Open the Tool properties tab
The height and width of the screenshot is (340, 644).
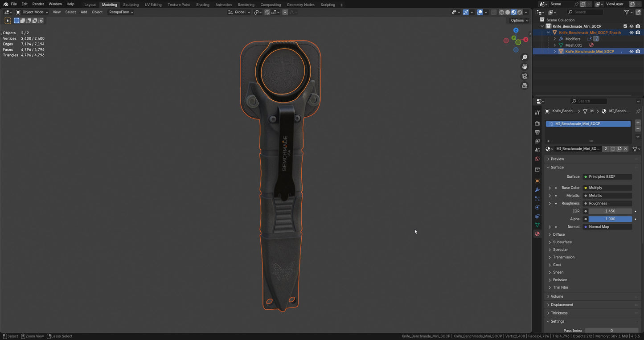(x=537, y=112)
